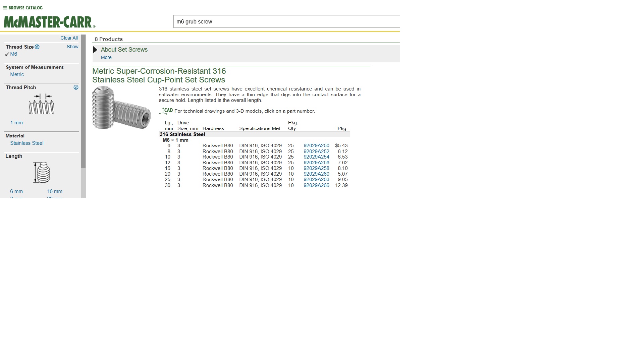Click the CAD icon above the table
644x362 pixels.
[x=166, y=111]
